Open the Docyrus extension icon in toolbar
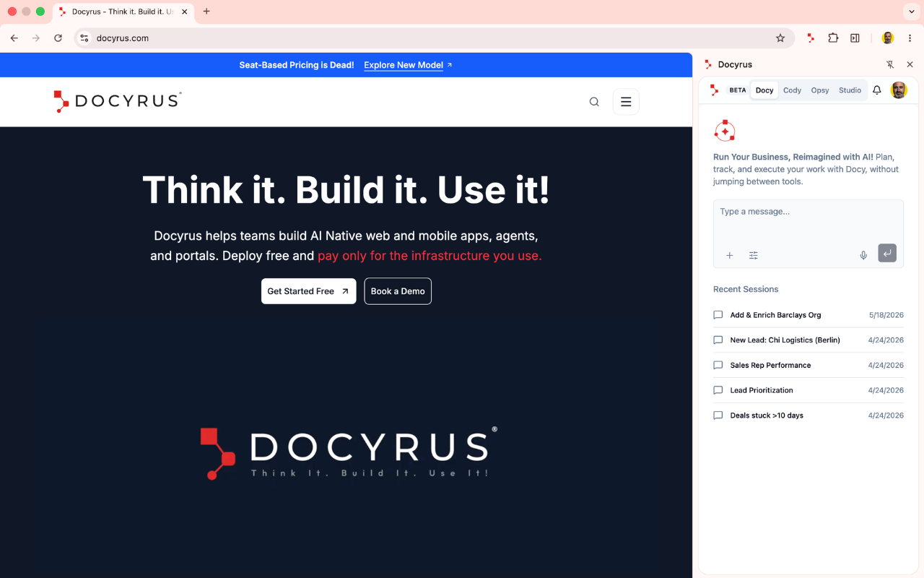 click(811, 38)
